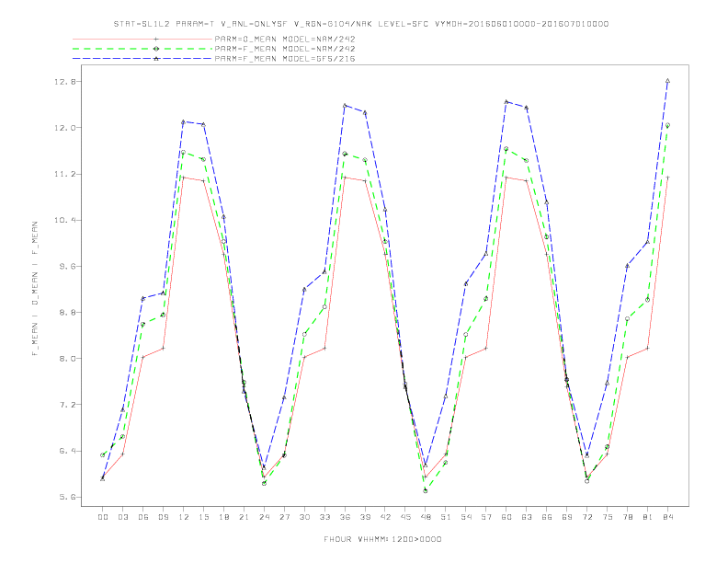The width and height of the screenshot is (728, 563).
Task: Click x-axis forecast hour label 42
Action: click(385, 517)
